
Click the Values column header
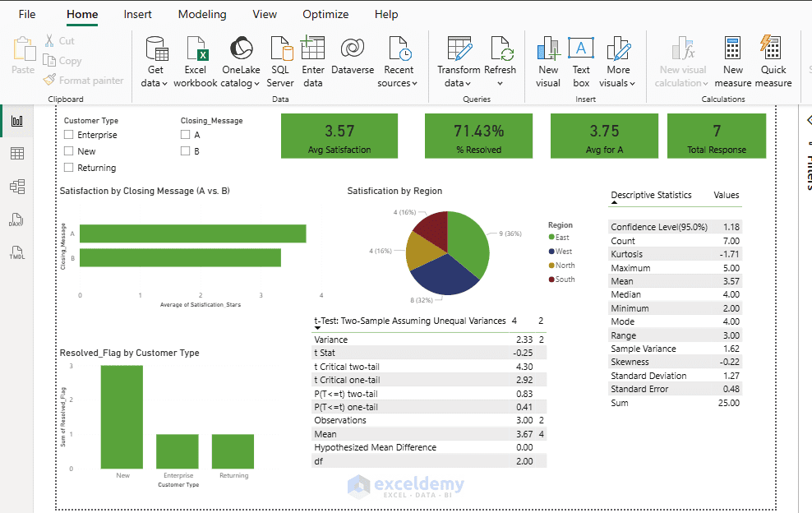[x=726, y=195]
